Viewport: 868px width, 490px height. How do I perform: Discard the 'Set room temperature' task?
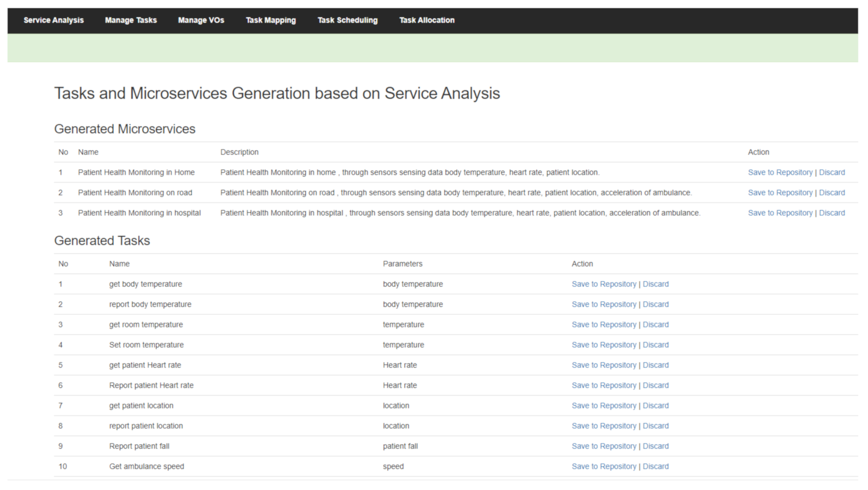655,345
